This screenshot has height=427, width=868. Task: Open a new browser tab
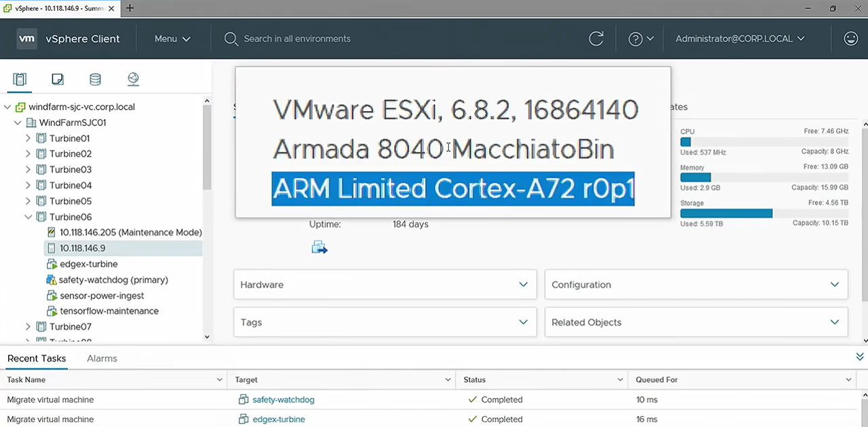pos(130,8)
